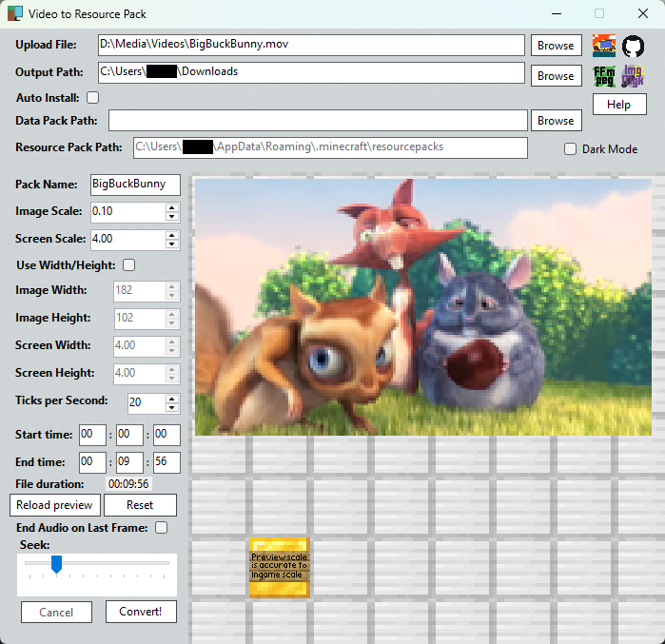Viewport: 665px width, 644px height.
Task: Click the End time hours field
Action: point(92,462)
